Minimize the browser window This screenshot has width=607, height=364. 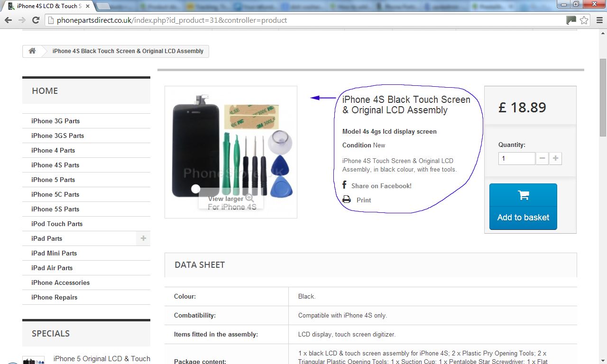(563, 4)
